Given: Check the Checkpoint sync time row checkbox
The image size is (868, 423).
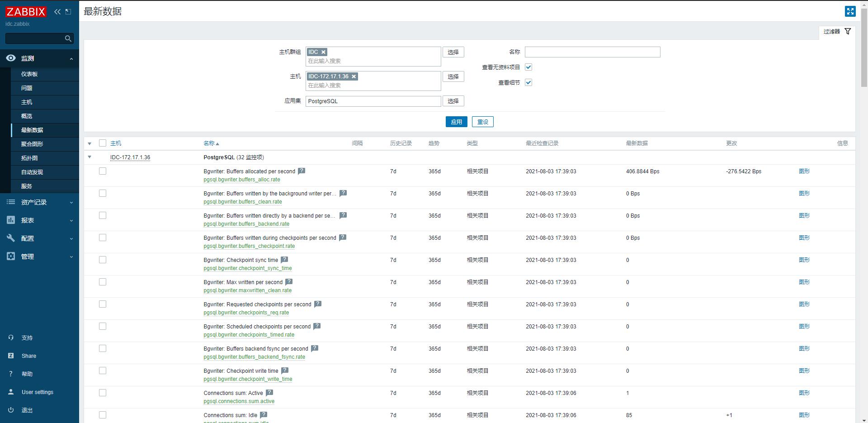Looking at the screenshot, I should pos(103,260).
